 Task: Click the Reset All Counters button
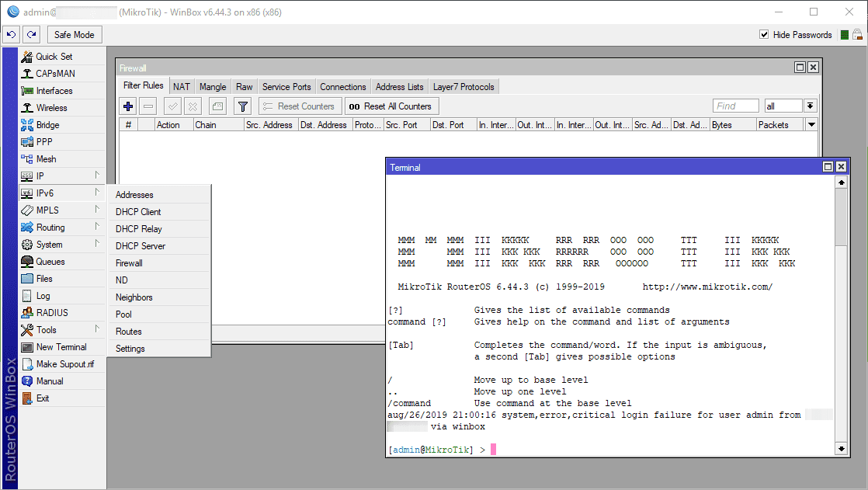[x=392, y=106]
